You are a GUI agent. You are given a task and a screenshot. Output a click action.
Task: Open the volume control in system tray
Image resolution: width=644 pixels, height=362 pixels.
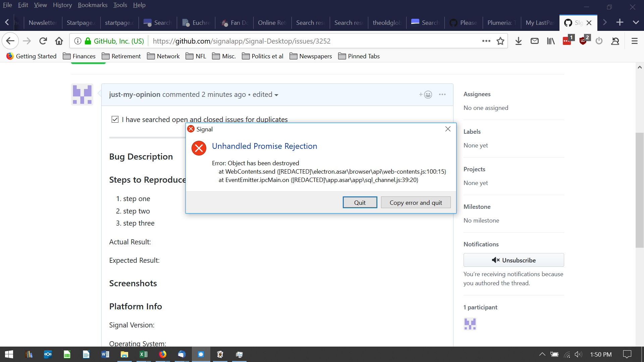(x=579, y=354)
